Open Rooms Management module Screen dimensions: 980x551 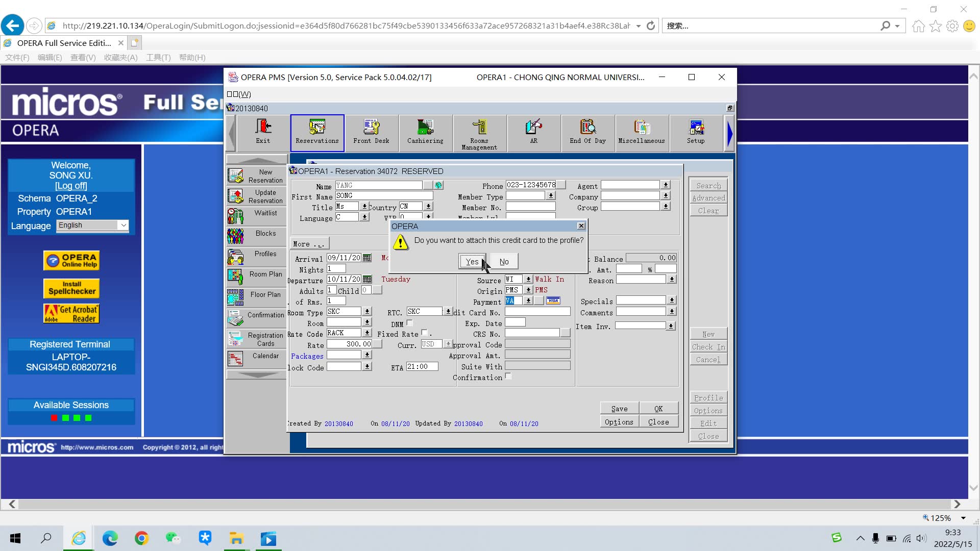(x=479, y=133)
